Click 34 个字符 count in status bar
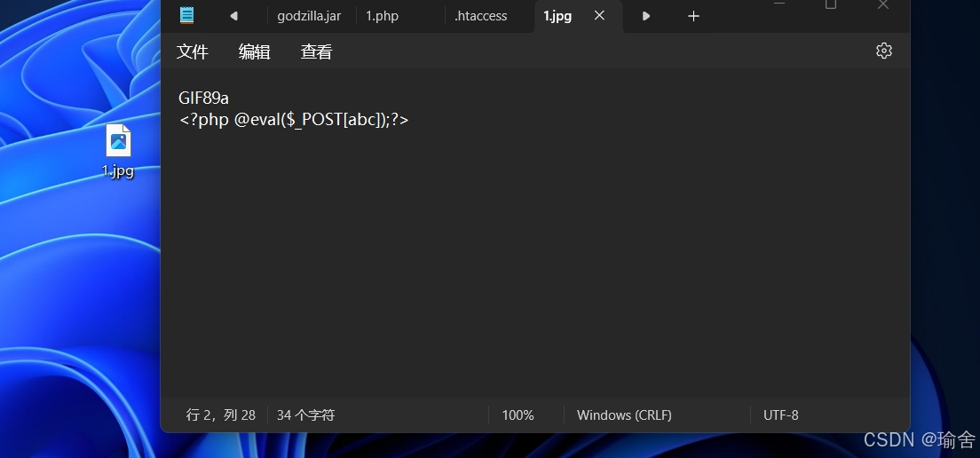 [305, 415]
